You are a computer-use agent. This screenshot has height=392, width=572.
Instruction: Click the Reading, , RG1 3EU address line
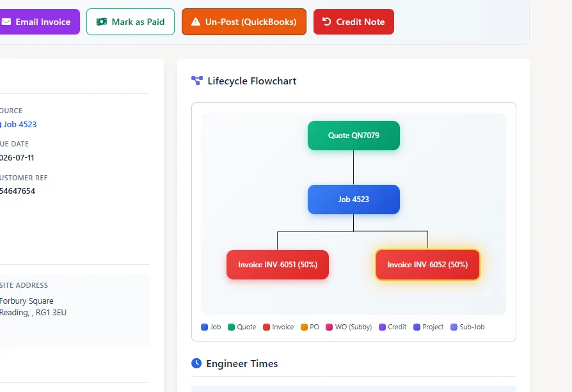tap(33, 313)
